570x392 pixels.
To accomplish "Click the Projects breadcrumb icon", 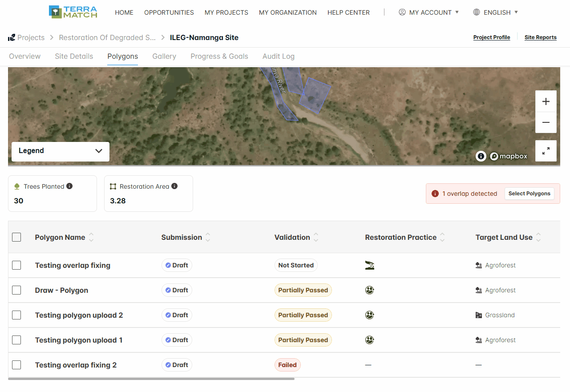I will (x=12, y=38).
